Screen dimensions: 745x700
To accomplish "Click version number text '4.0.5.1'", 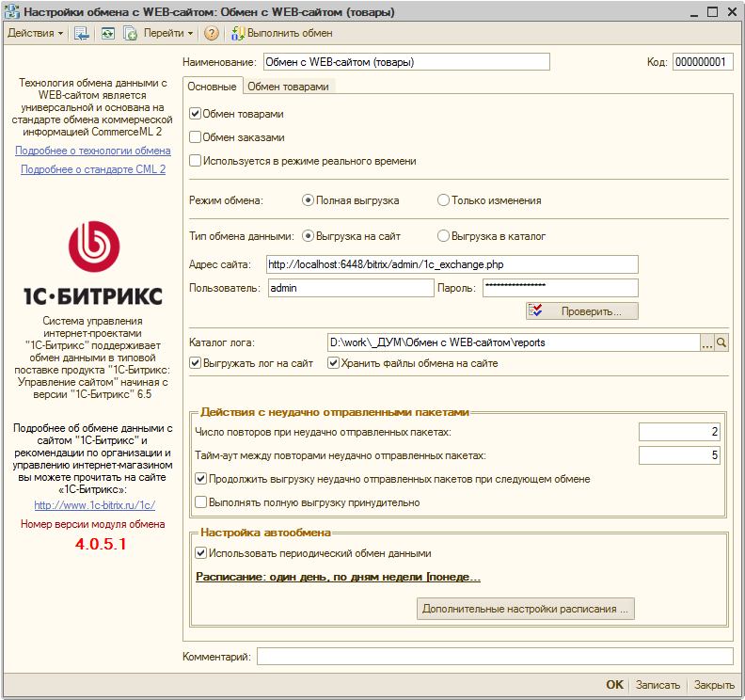I will tap(101, 544).
